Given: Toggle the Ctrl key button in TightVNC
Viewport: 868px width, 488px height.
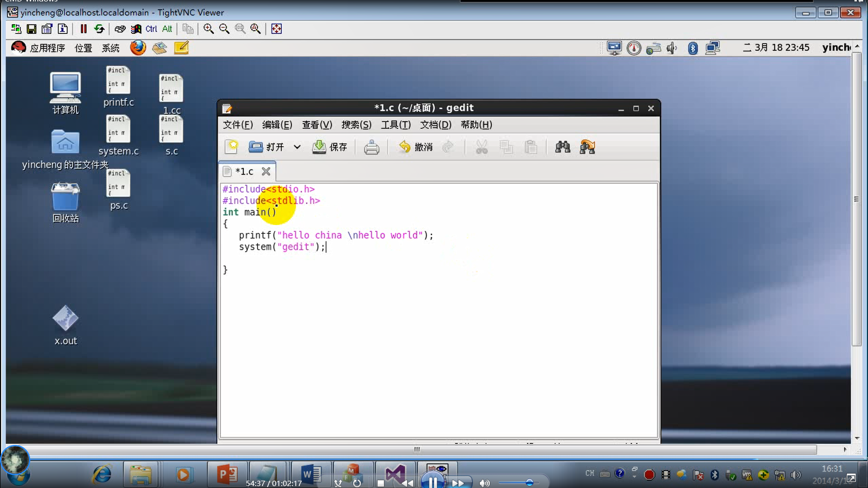Looking at the screenshot, I should coord(152,29).
